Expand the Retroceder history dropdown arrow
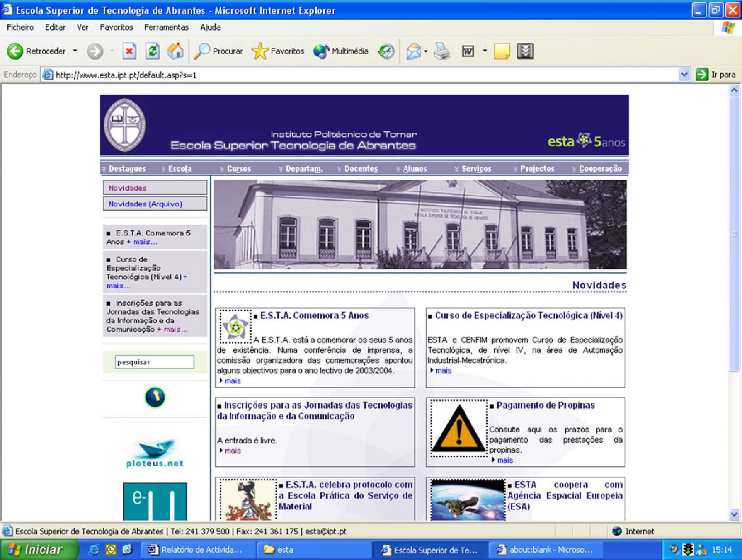The width and height of the screenshot is (742, 560). [x=75, y=51]
